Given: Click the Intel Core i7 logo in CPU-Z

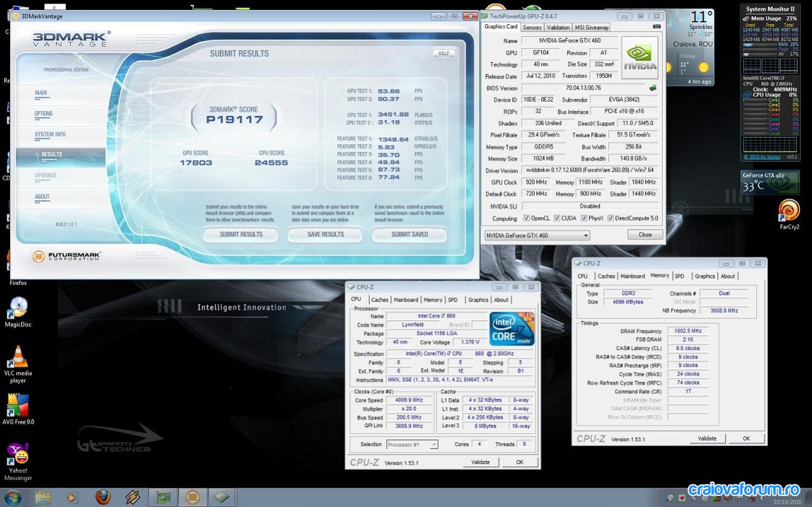Looking at the screenshot, I should coord(512,329).
